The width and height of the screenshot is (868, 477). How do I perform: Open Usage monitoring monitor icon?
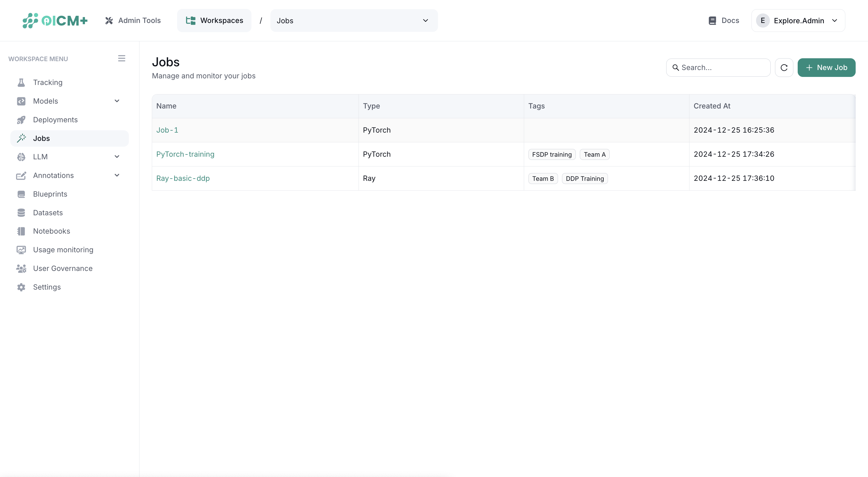(x=21, y=250)
